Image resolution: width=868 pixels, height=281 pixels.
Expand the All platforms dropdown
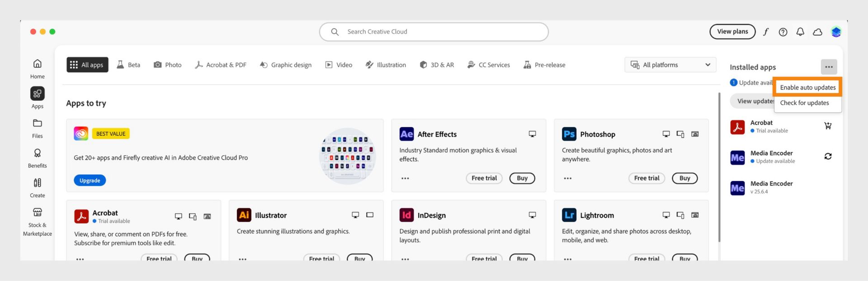click(670, 65)
